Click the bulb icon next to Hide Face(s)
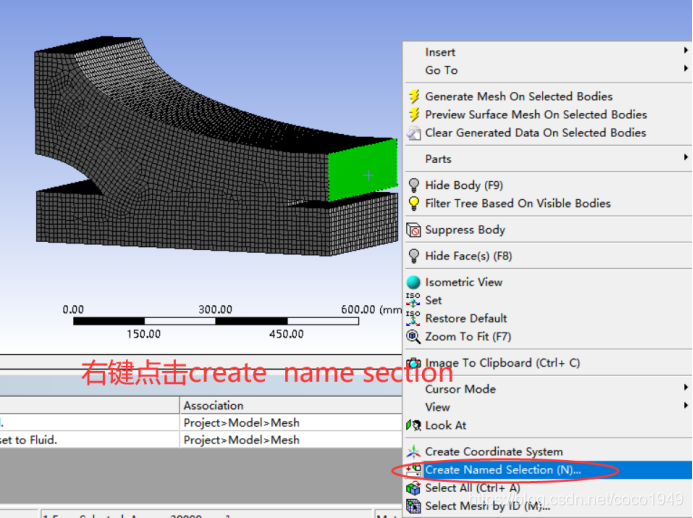This screenshot has width=693, height=518. point(414,256)
